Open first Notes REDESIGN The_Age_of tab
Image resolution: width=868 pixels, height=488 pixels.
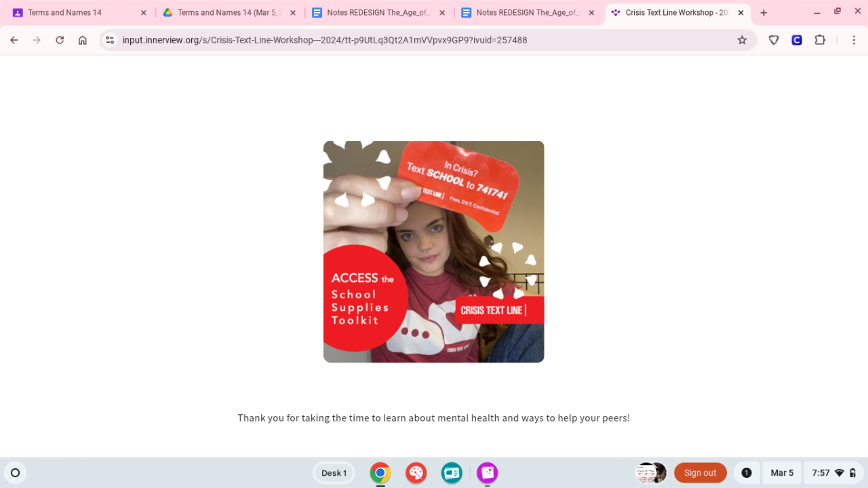point(379,13)
